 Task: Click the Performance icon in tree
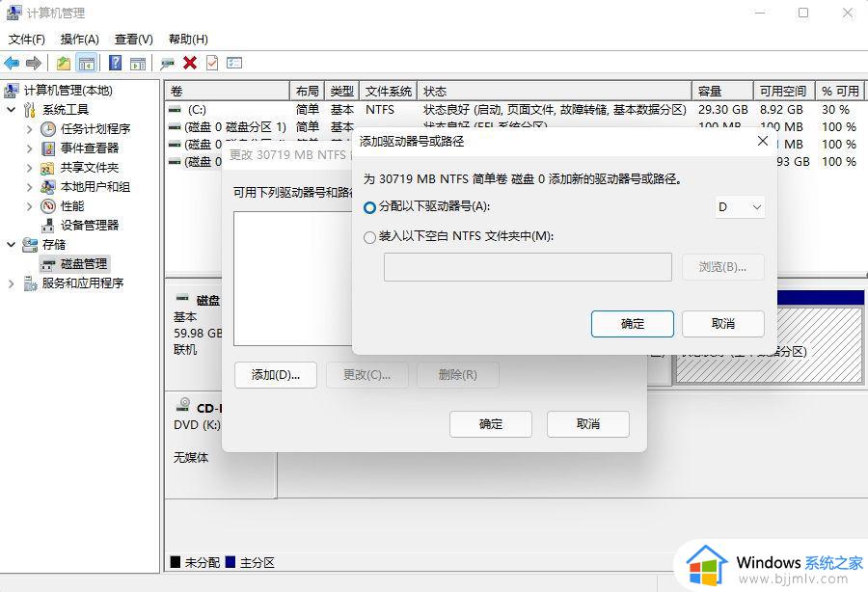[48, 206]
